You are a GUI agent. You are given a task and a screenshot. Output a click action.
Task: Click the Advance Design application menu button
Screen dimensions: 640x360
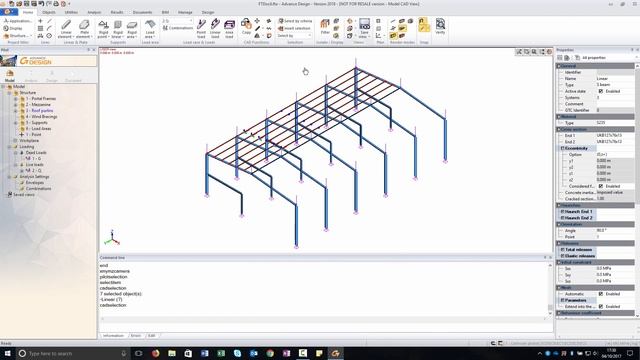click(x=8, y=12)
